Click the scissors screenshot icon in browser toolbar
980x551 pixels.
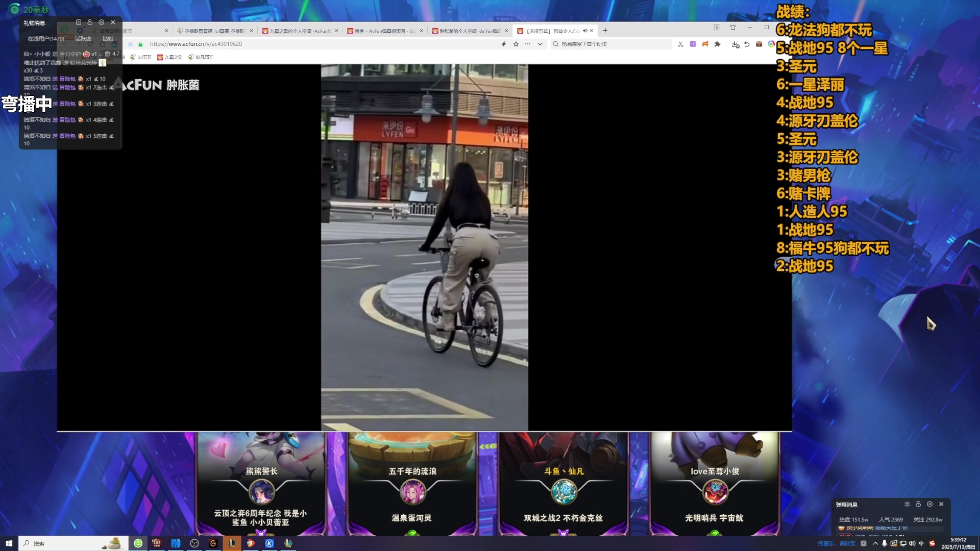(x=680, y=44)
